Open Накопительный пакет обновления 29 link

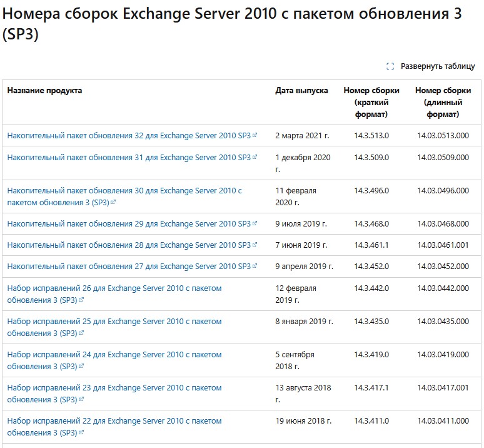128,224
